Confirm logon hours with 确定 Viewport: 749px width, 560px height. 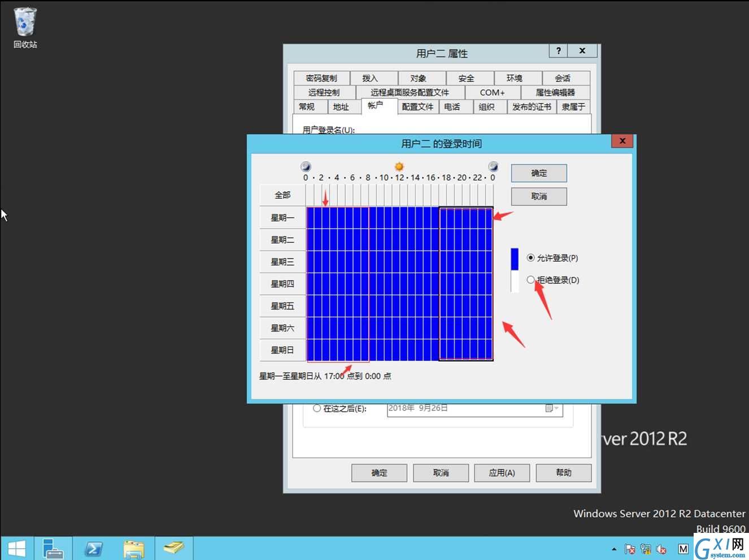[x=539, y=173]
